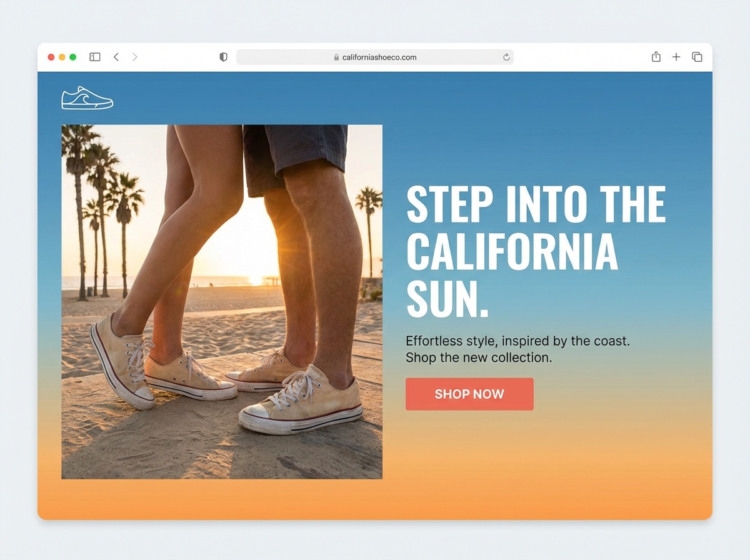Viewport: 750px width, 560px height.
Task: Click the beach couple hero photo
Action: pos(222,303)
